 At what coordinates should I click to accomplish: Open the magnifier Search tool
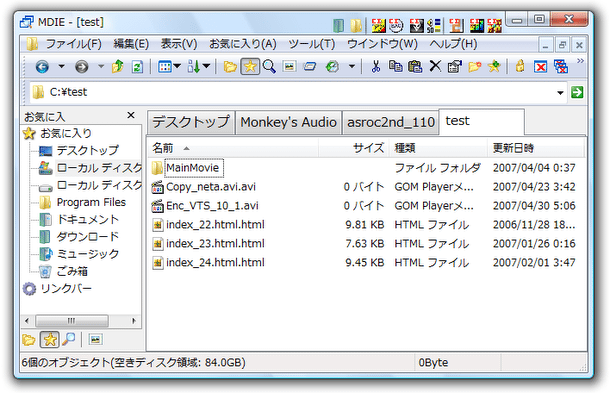pos(269,67)
